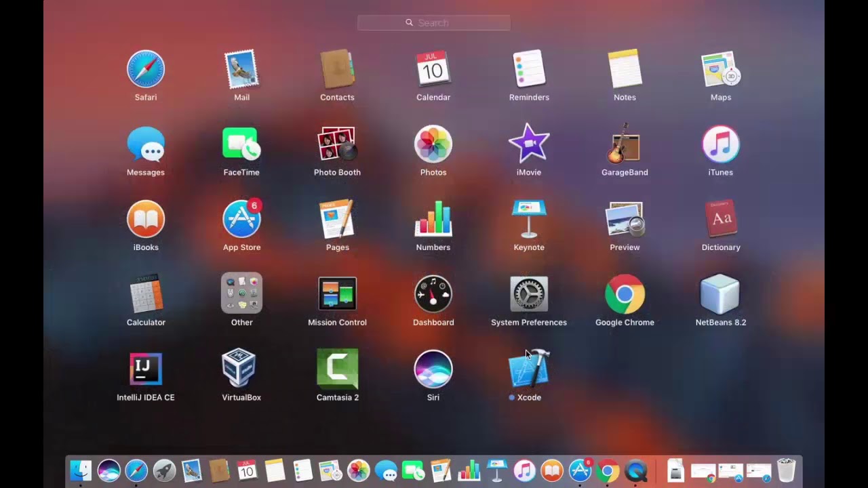The image size is (868, 488).
Task: Open iBooks from the Dock
Action: pos(552,470)
